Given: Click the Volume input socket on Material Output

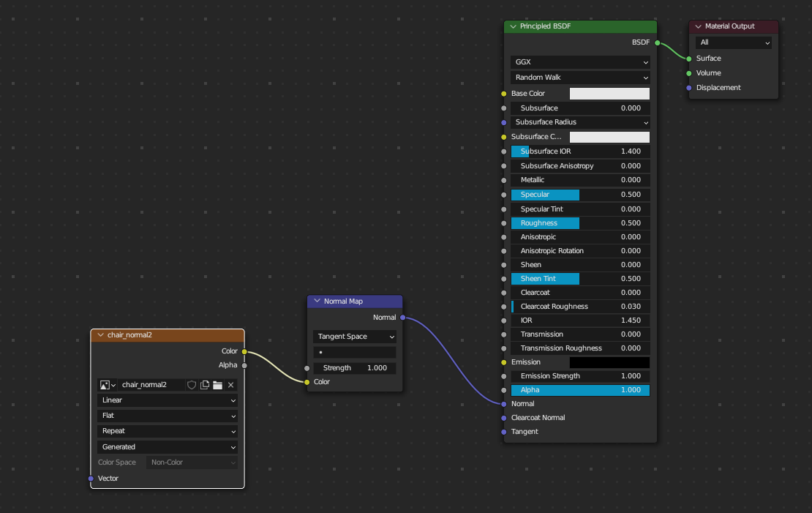Looking at the screenshot, I should coord(689,73).
